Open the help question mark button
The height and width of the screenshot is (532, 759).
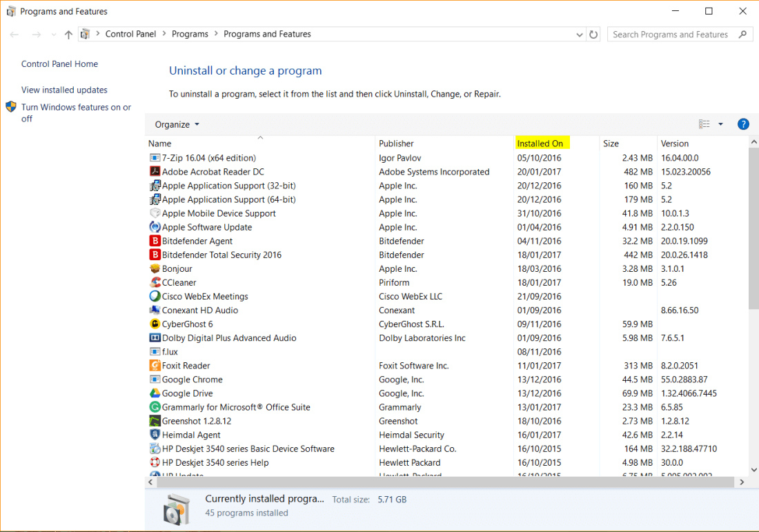[743, 124]
